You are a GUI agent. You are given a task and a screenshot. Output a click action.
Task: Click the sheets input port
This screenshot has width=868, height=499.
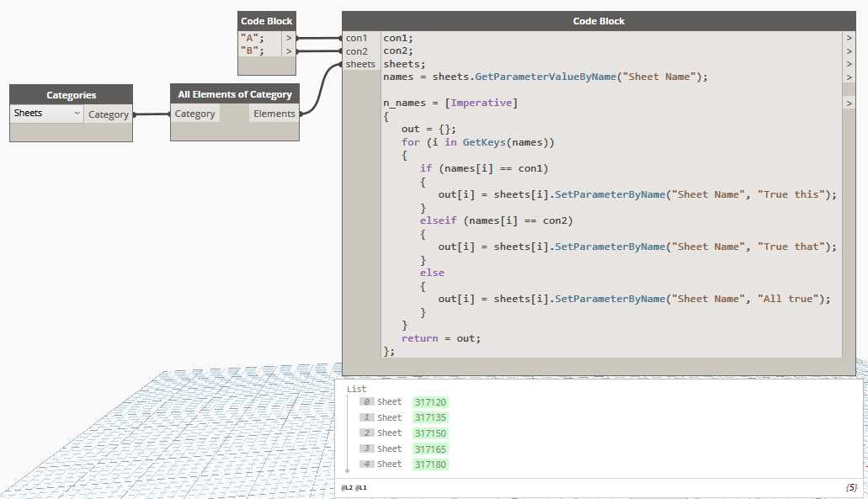(x=361, y=64)
